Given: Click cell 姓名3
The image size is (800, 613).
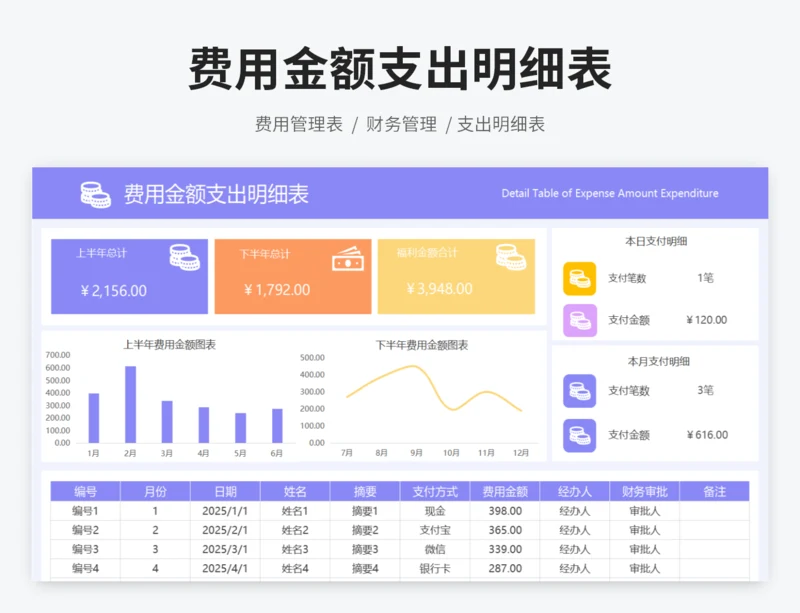Looking at the screenshot, I should pos(295,549).
